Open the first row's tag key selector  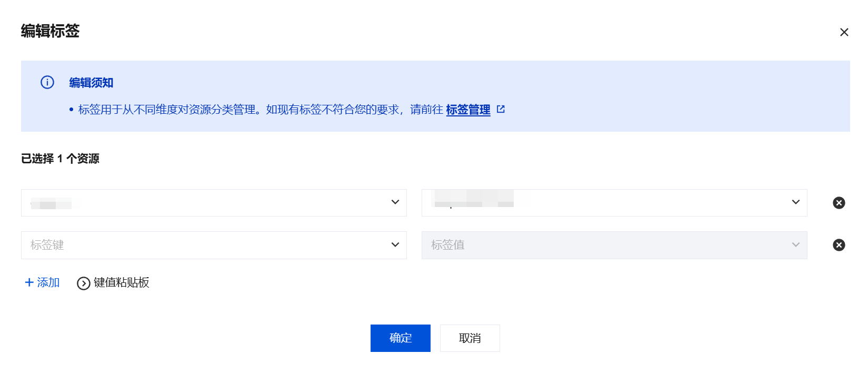point(214,203)
